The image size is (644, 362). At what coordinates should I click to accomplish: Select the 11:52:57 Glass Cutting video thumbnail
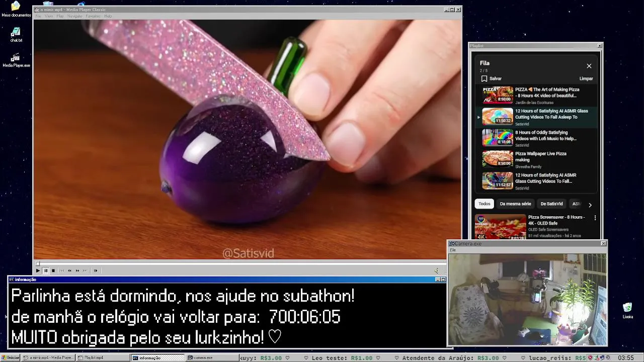tap(498, 180)
